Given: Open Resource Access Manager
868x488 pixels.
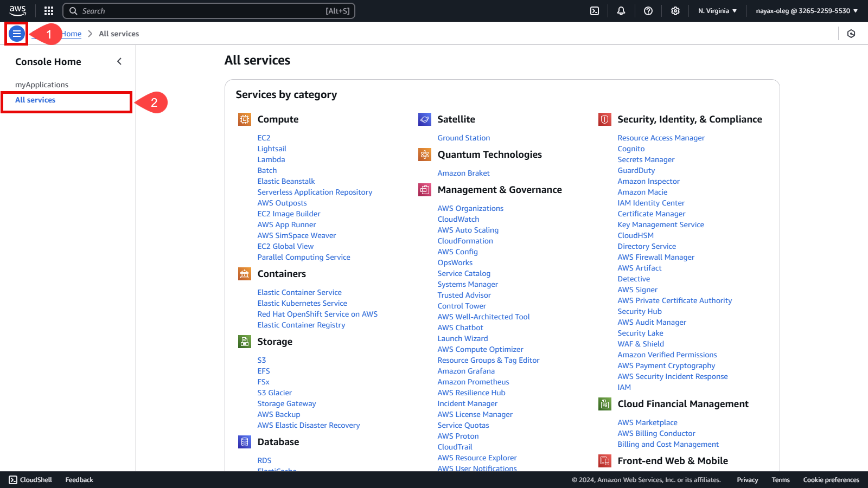Looking at the screenshot, I should click(x=661, y=138).
